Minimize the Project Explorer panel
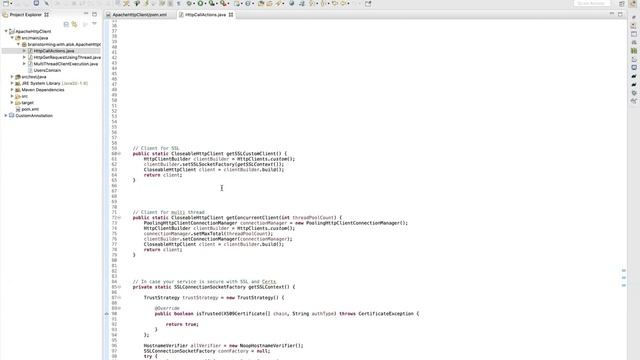 pos(86,14)
